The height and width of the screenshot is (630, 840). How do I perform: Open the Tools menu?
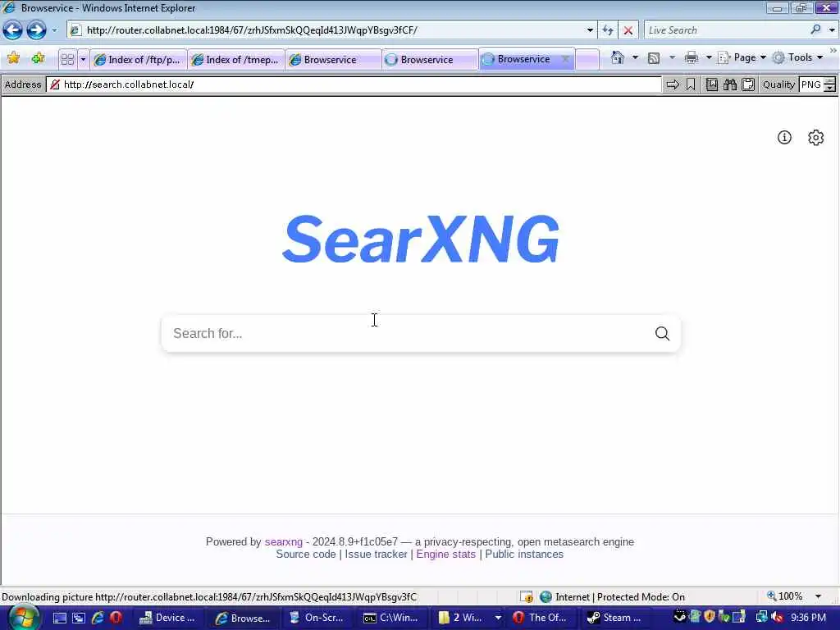pyautogui.click(x=797, y=57)
